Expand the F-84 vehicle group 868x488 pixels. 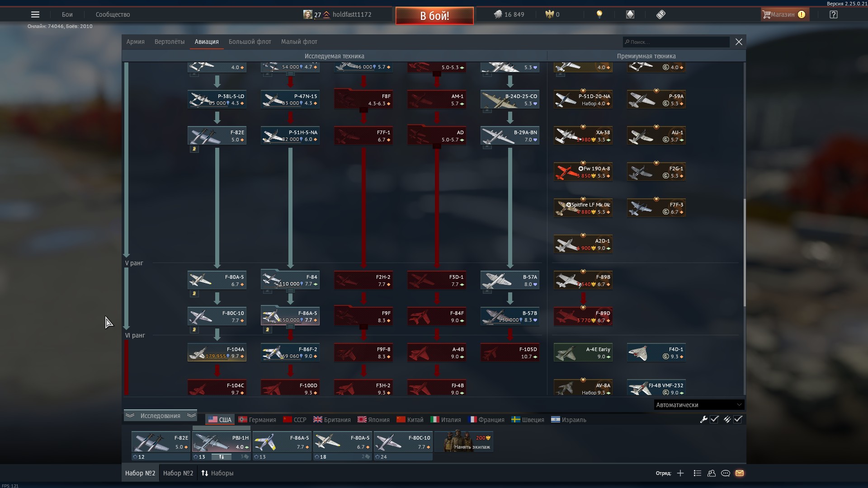click(x=290, y=291)
